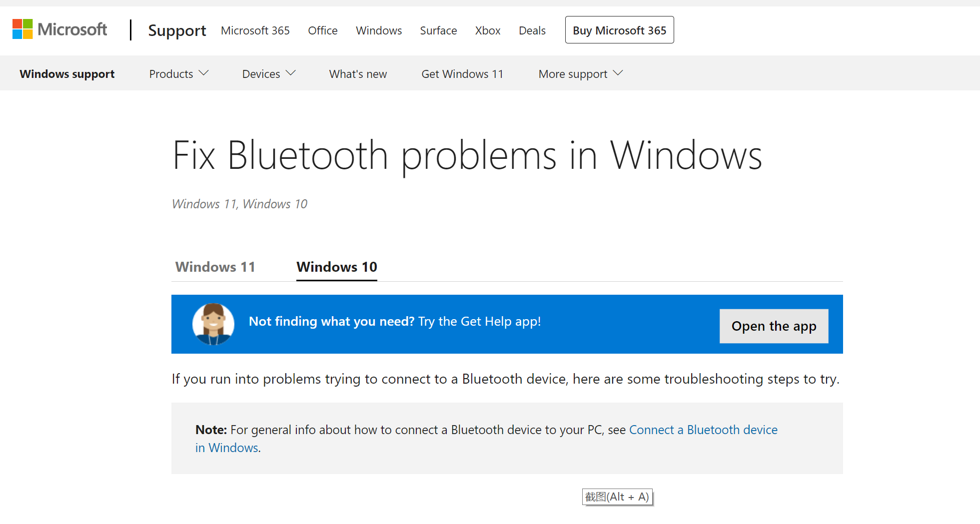Image resolution: width=980 pixels, height=524 pixels.
Task: Click the 'Windows 11, Windows 10' applies-to text
Action: pyautogui.click(x=240, y=204)
